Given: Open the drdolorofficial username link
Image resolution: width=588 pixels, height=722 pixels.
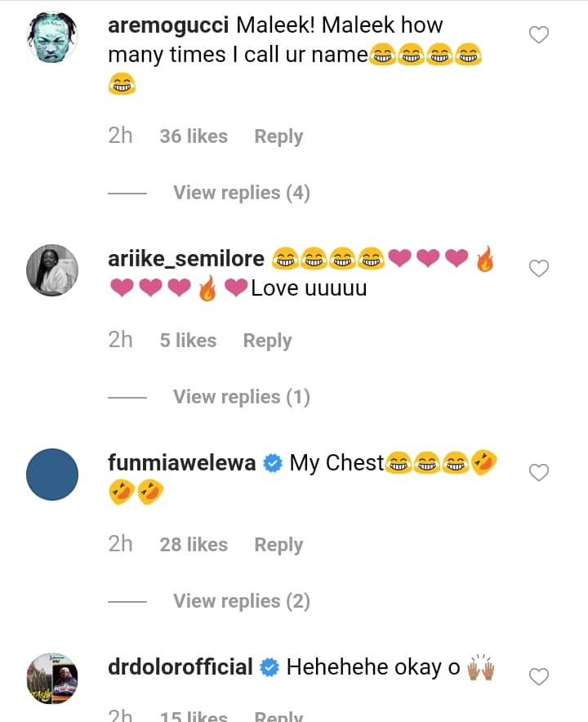Looking at the screenshot, I should tap(180, 667).
